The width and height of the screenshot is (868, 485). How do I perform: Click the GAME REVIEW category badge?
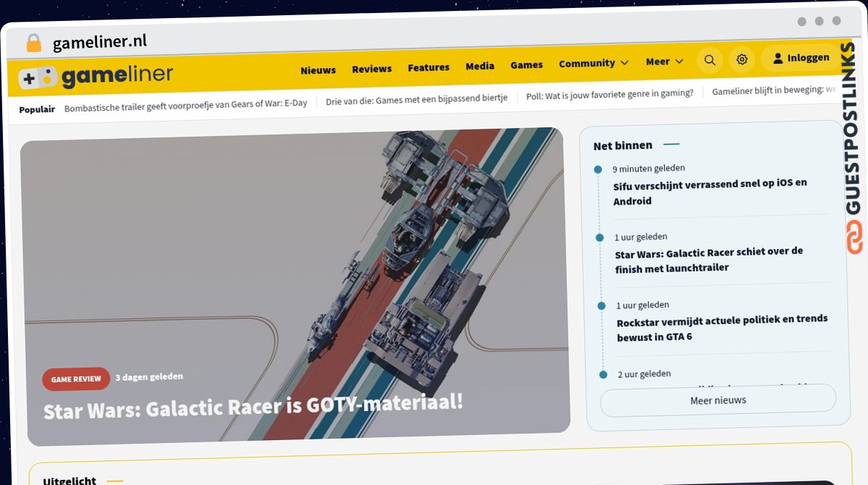point(76,379)
